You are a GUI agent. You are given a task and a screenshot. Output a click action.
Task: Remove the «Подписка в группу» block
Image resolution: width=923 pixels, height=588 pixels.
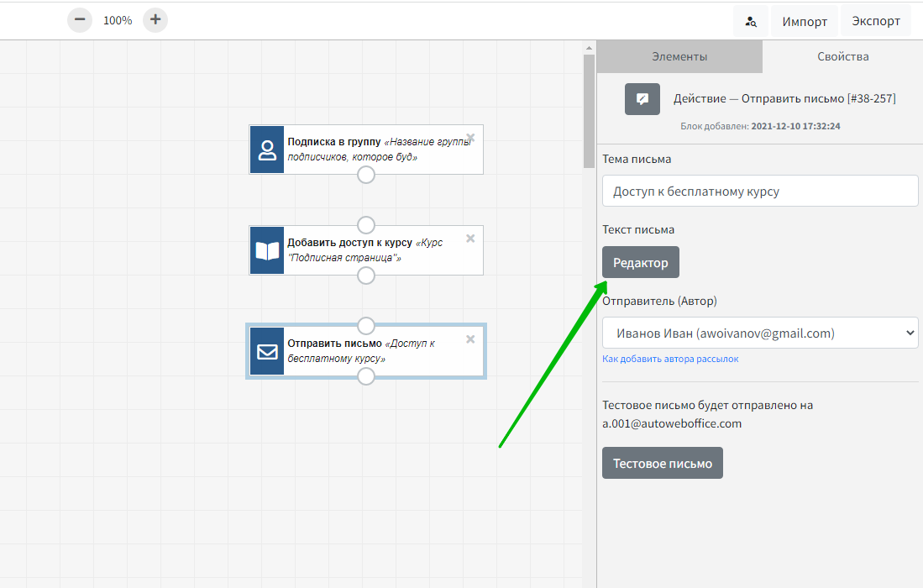(x=470, y=138)
